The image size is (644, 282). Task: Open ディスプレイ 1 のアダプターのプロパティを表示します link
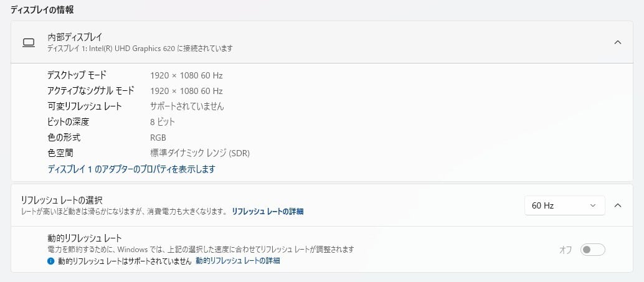(x=131, y=169)
